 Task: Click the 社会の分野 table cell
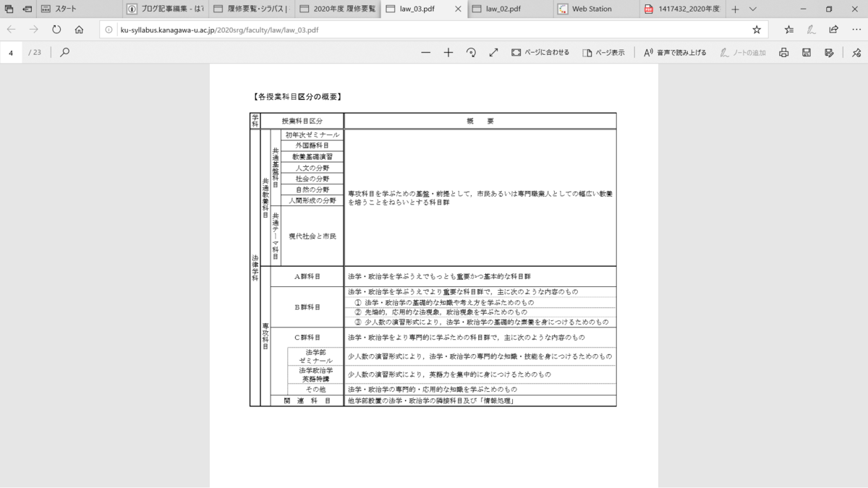[x=312, y=179]
